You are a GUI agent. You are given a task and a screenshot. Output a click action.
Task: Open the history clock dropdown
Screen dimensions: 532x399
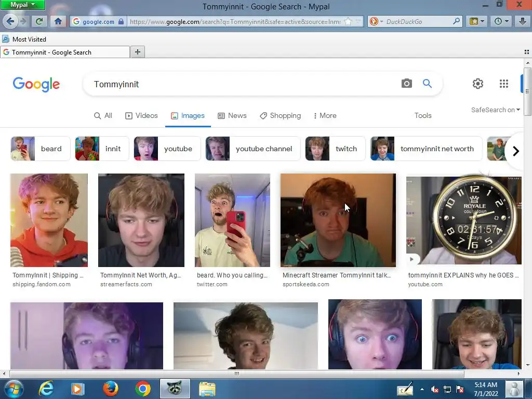(x=501, y=21)
